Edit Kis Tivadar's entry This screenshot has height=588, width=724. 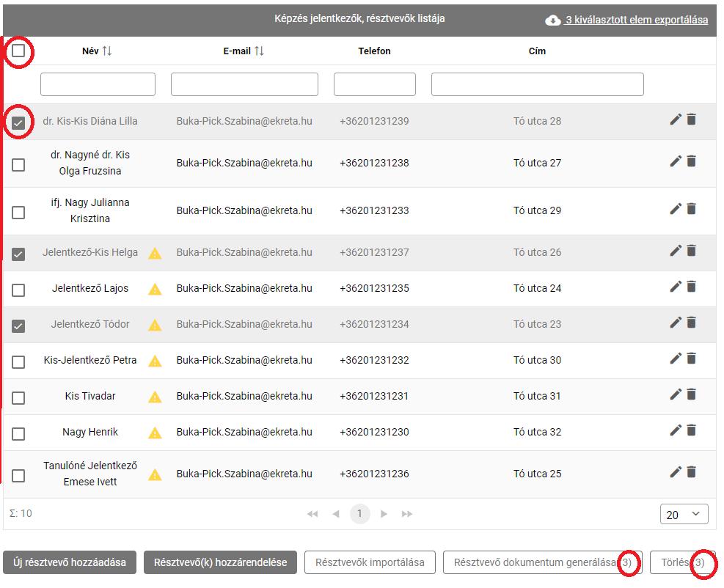click(x=676, y=394)
